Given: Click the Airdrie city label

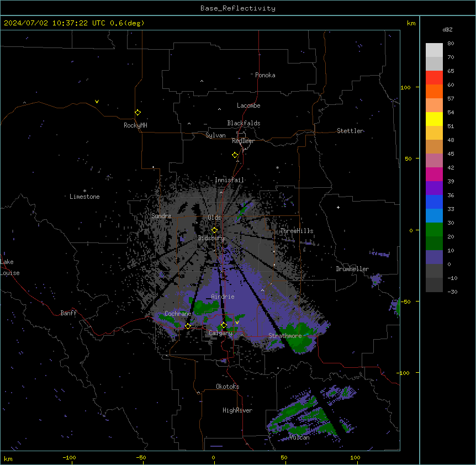Looking at the screenshot, I should [x=223, y=297].
